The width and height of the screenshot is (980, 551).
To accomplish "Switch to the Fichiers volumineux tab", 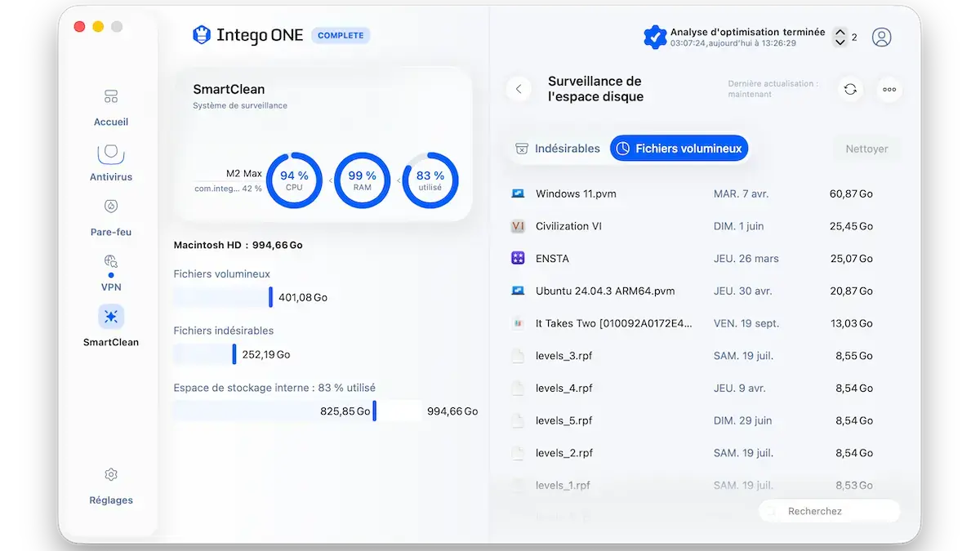I will tap(679, 149).
